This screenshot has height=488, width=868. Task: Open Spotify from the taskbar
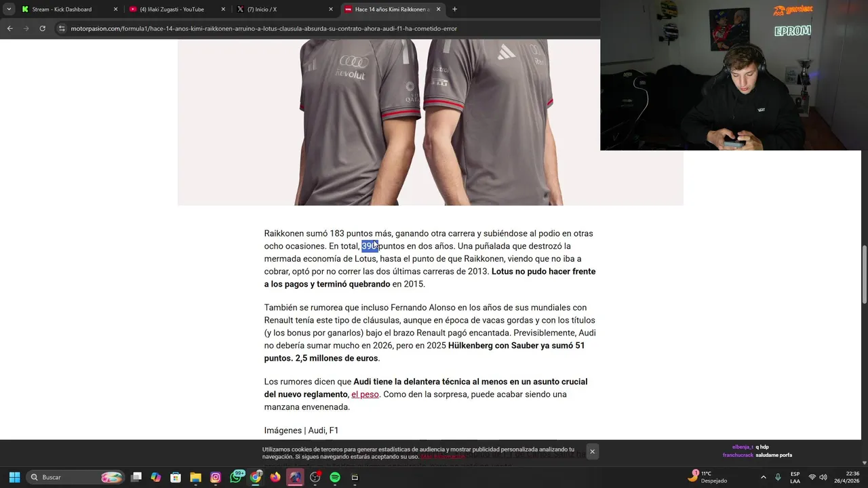point(335,477)
